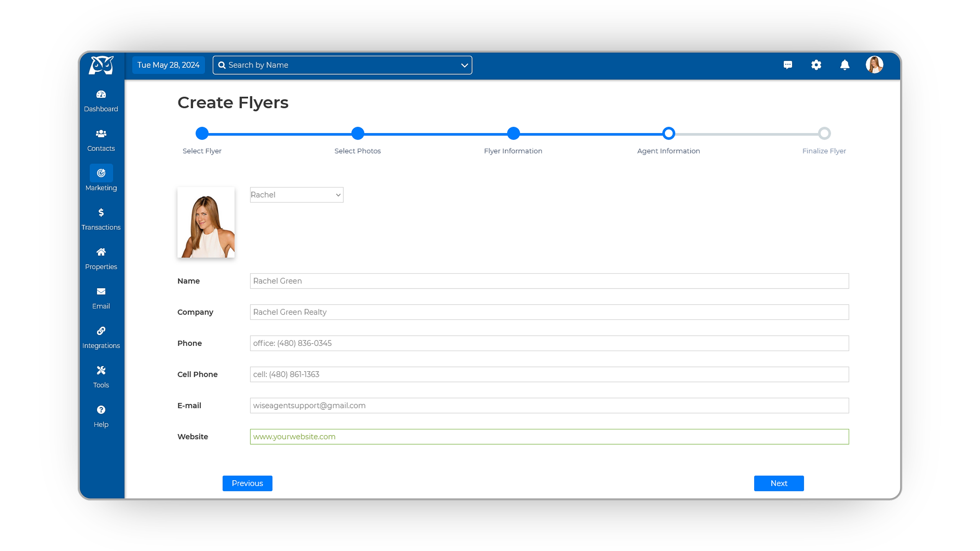980x551 pixels.
Task: Click the Previous button
Action: pyautogui.click(x=247, y=483)
